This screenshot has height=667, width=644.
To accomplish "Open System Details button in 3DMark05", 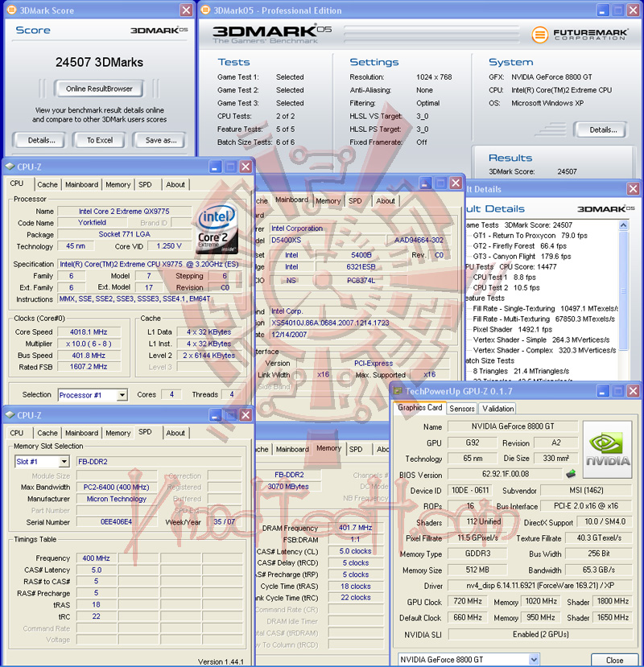I will click(602, 130).
